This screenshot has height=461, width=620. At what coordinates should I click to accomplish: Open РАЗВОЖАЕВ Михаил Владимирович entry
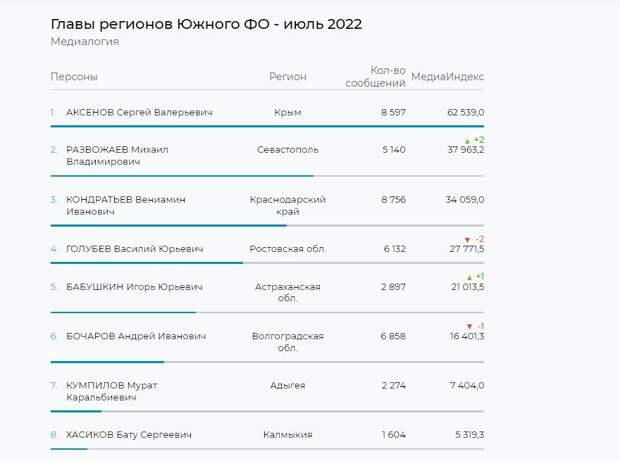coord(117,156)
